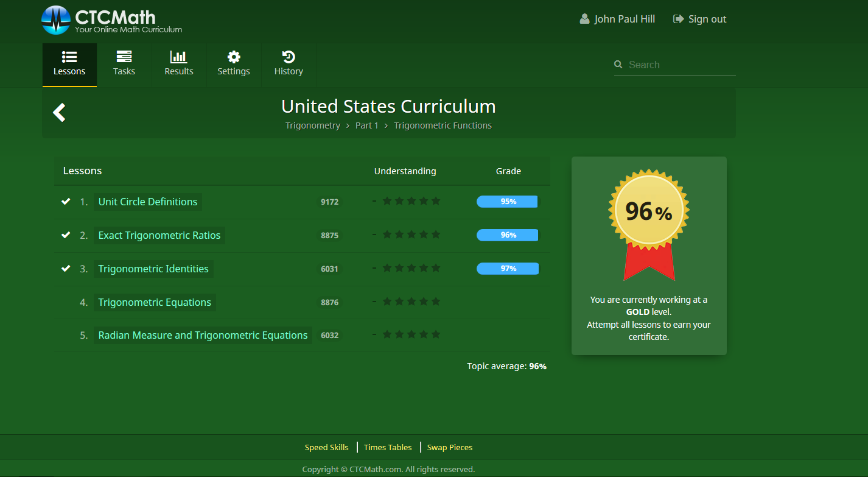Screen dimensions: 868x477
Task: Click the 95% grade progress bar
Action: [x=507, y=202]
